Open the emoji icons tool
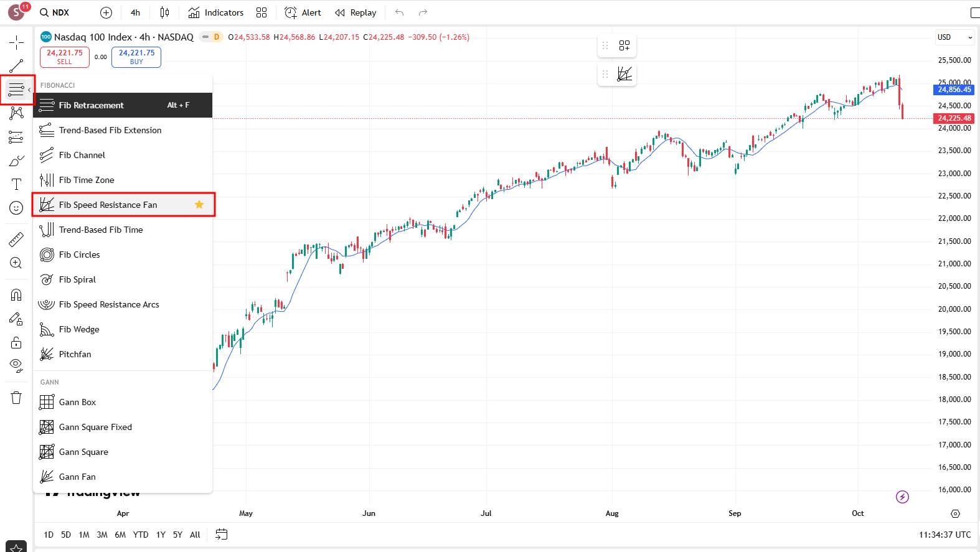 [x=16, y=208]
